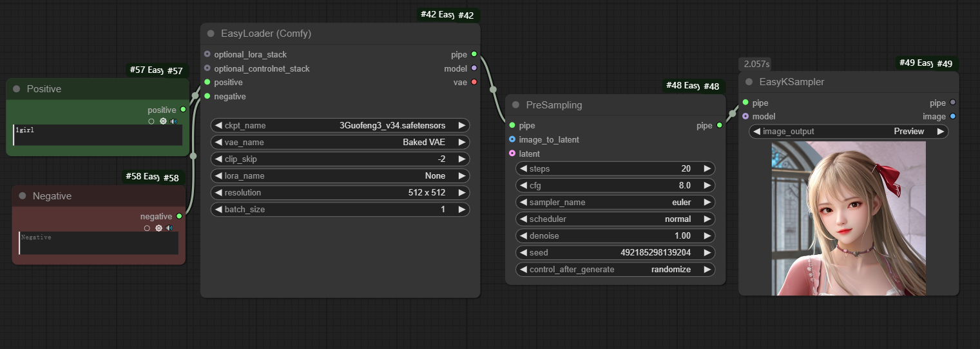Click the Positive prompt text box
980x349 pixels.
tap(98, 135)
